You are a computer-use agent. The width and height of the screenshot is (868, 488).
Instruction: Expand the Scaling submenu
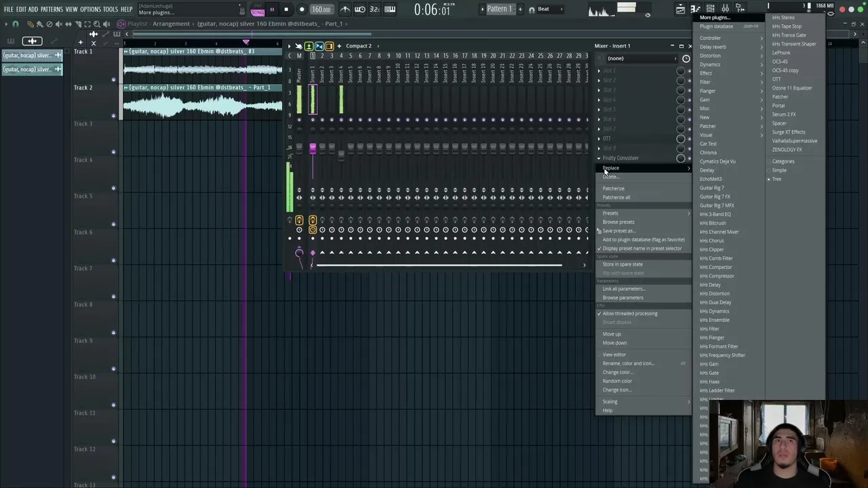(x=644, y=401)
